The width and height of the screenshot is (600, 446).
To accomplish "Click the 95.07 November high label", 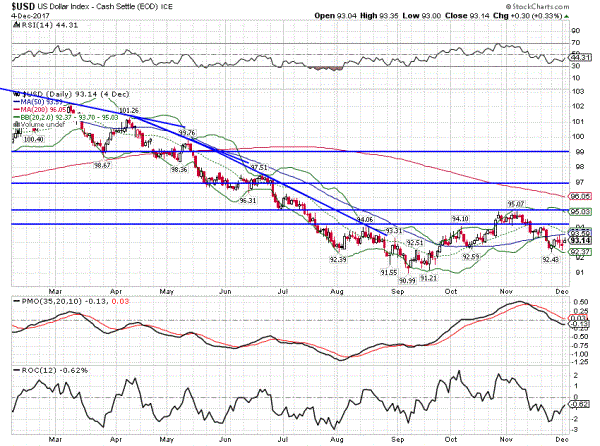I will 515,204.
